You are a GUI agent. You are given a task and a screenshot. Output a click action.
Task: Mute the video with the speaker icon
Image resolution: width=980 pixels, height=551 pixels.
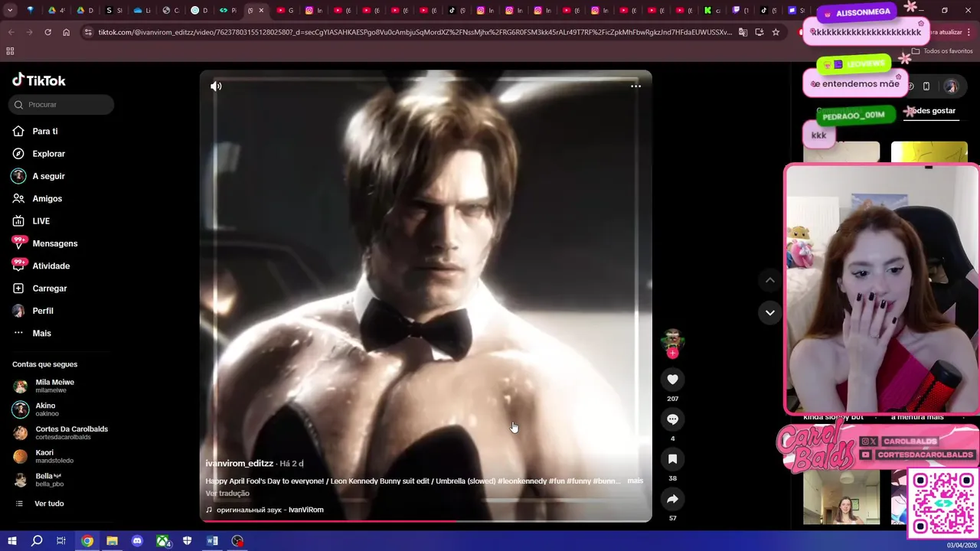(x=216, y=86)
